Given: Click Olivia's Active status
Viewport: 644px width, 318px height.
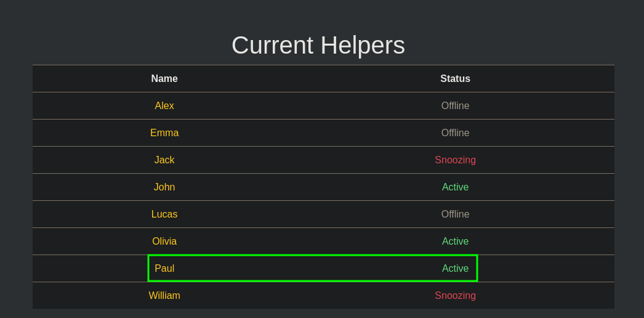Looking at the screenshot, I should tap(455, 241).
